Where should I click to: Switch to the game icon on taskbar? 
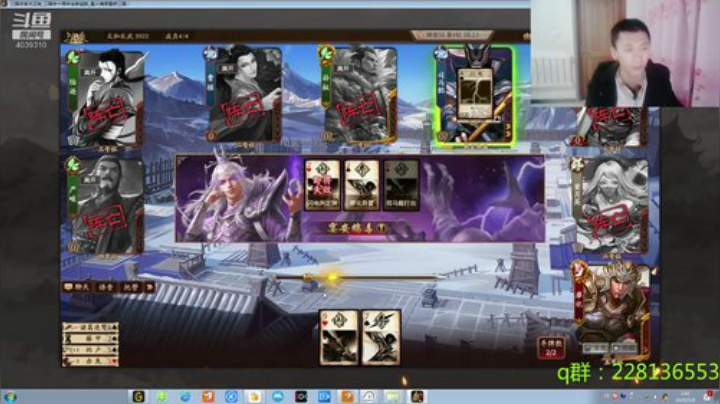click(x=417, y=397)
